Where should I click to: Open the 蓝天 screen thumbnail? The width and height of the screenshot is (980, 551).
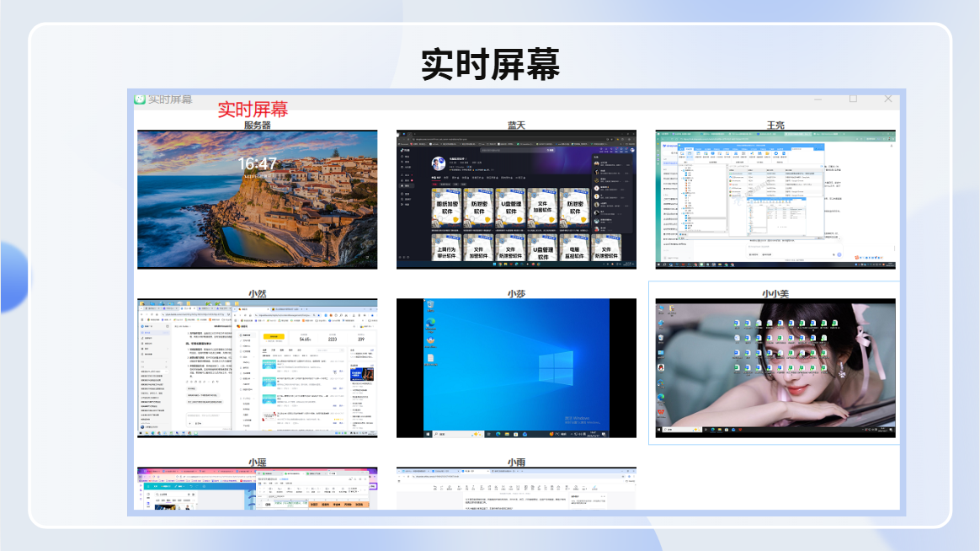516,200
